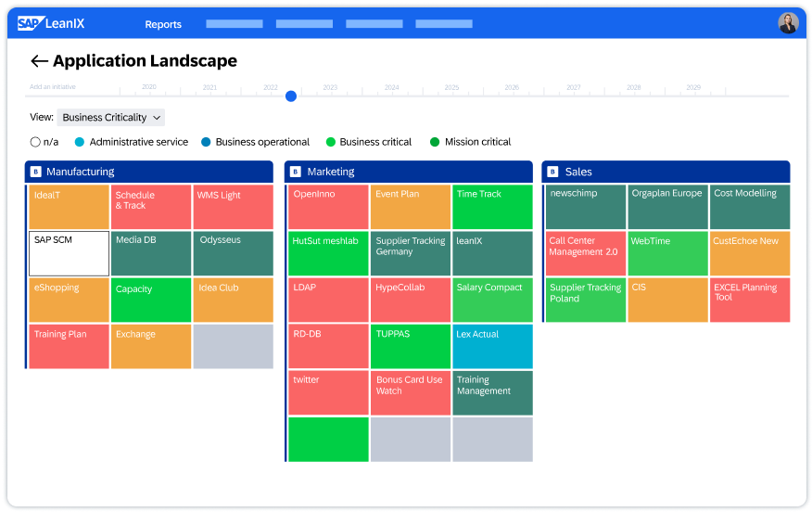
Task: Toggle the Business critical legend dot
Action: (x=330, y=142)
